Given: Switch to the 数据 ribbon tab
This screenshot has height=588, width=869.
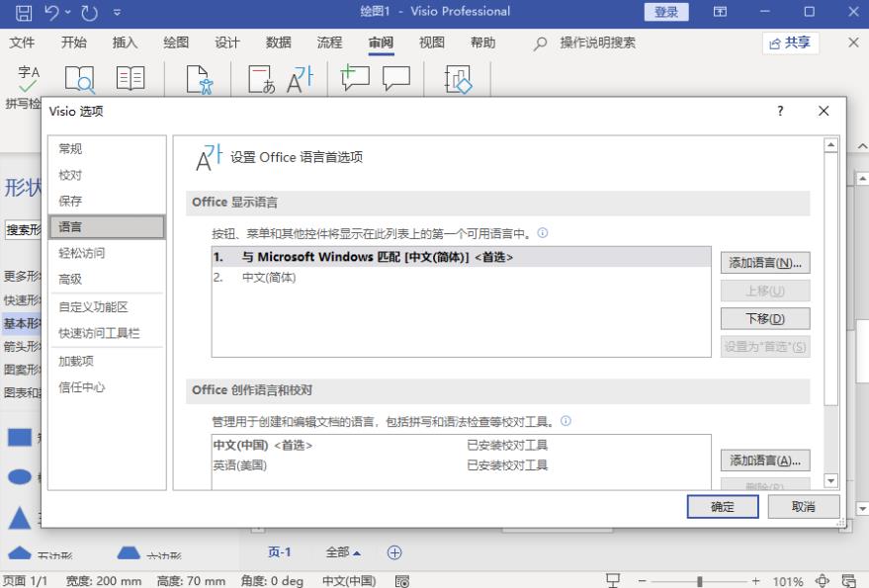Looking at the screenshot, I should tap(278, 42).
